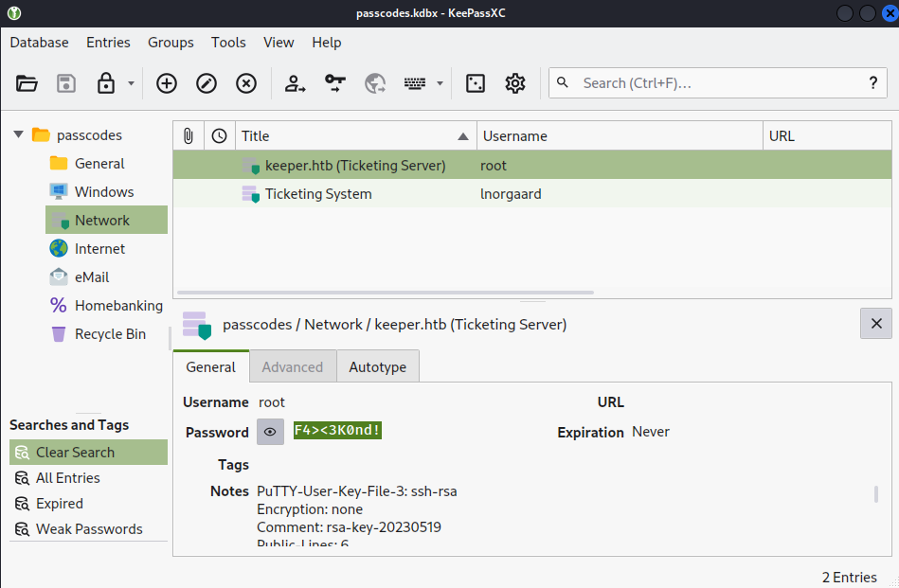
Task: Select the Homebanking group
Action: point(107,306)
